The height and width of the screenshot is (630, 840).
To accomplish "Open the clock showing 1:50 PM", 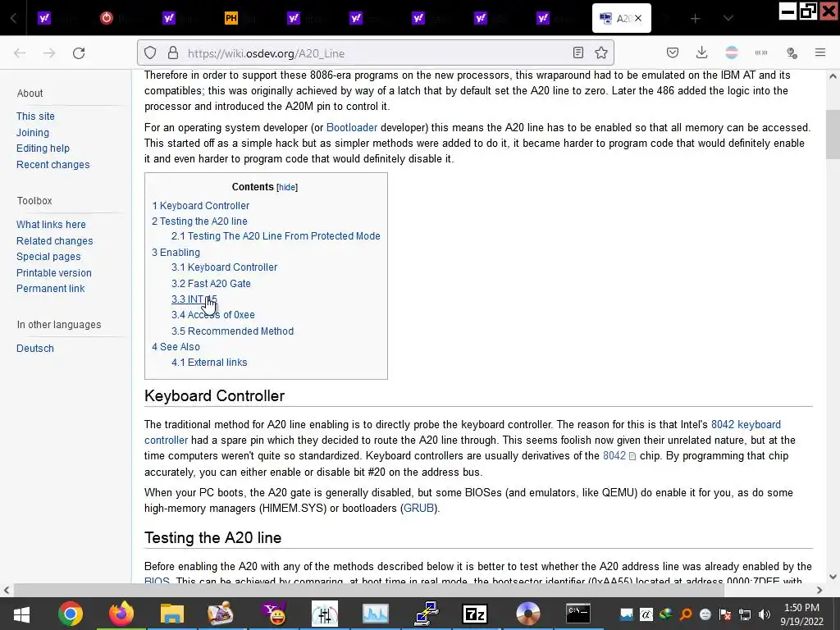I will [x=801, y=614].
